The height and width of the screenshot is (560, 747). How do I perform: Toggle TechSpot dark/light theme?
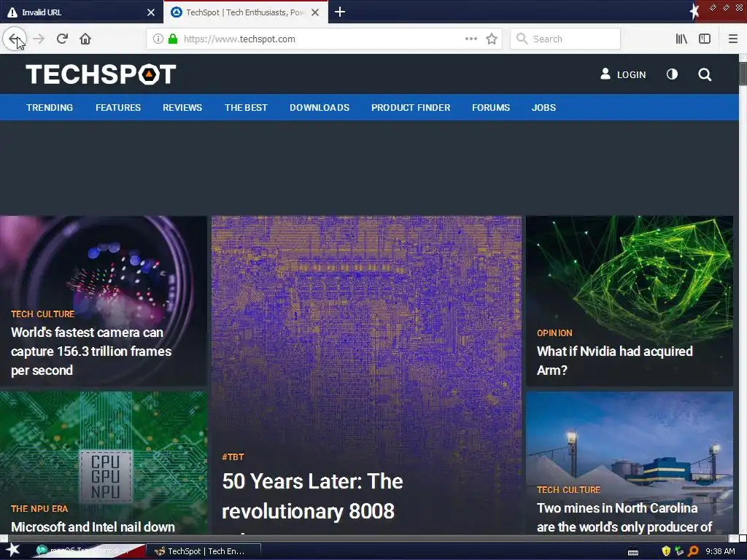(x=672, y=74)
